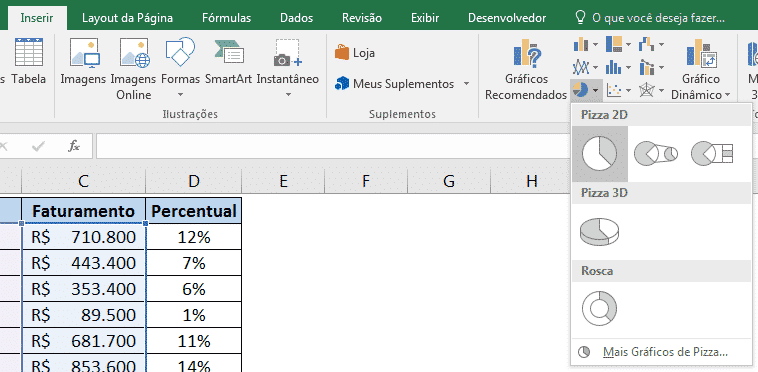Select the 11% percentage cell
The width and height of the screenshot is (758, 372).
click(x=193, y=341)
